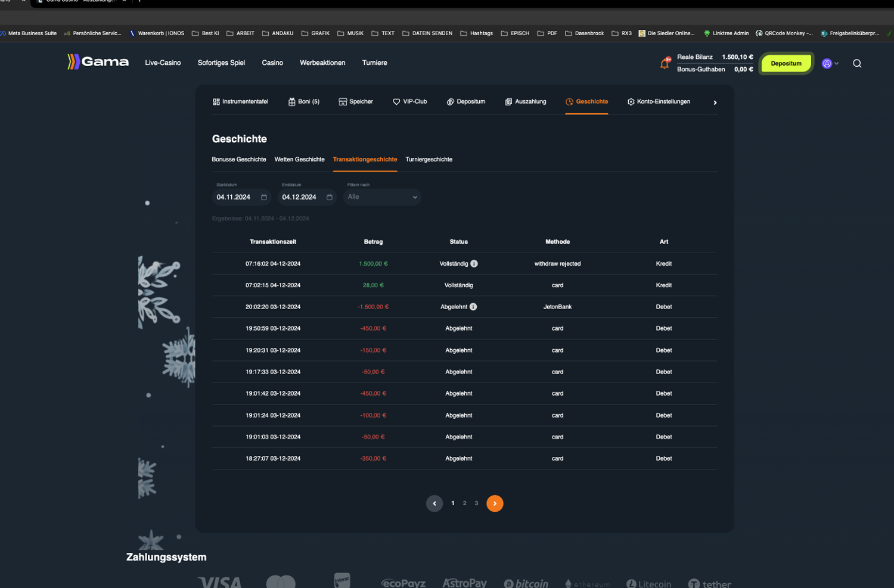
Task: Open the search magnifier icon
Action: [857, 63]
